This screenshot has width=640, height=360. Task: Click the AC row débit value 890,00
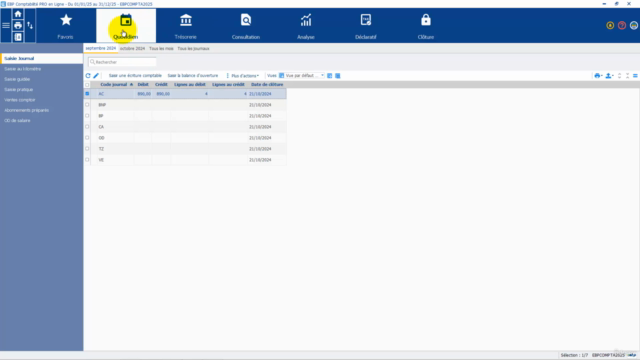(144, 94)
